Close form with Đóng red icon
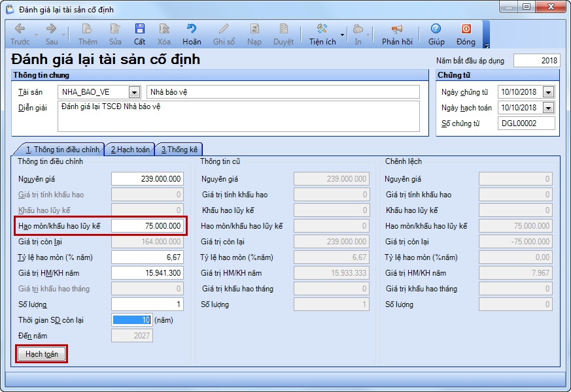 (466, 29)
